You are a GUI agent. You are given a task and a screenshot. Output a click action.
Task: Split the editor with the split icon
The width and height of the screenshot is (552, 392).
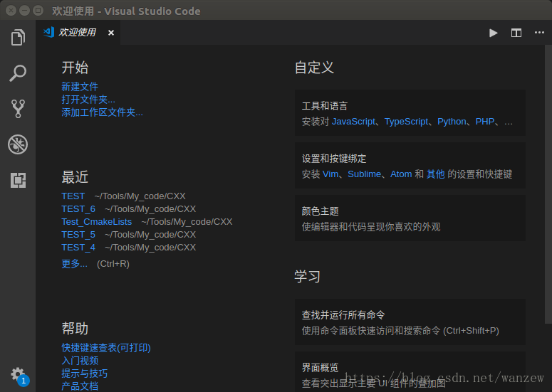click(x=516, y=33)
